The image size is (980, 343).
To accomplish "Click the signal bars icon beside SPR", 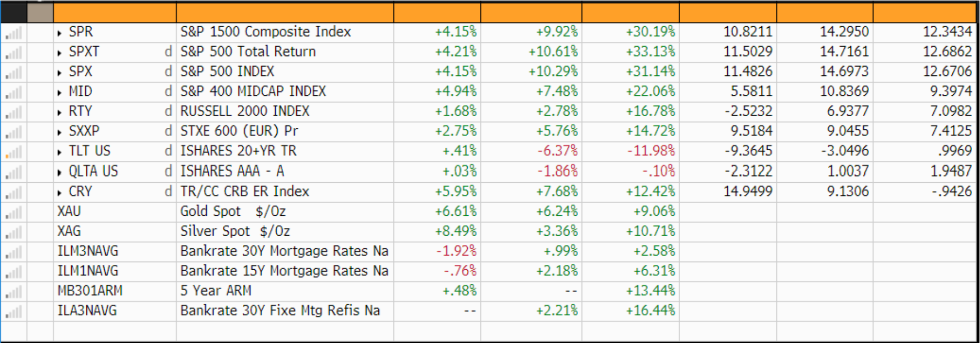I will point(14,34).
